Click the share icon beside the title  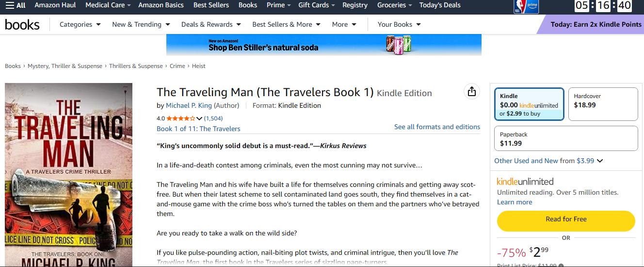(x=472, y=92)
